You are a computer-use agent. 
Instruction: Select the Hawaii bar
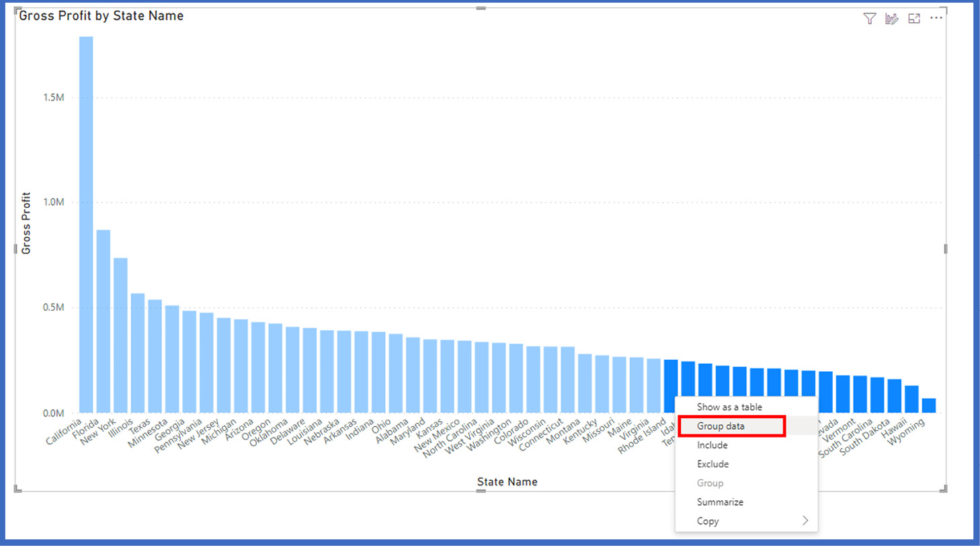[x=911, y=399]
